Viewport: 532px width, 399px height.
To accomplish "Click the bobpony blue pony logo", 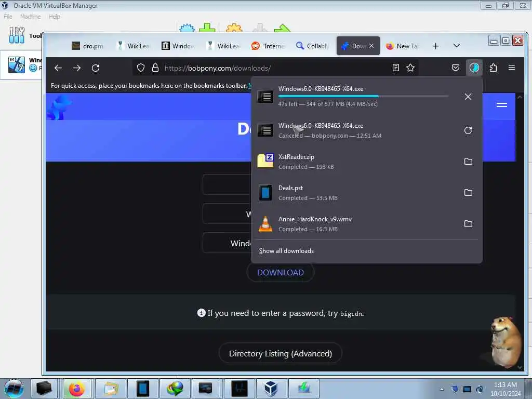I will [x=60, y=107].
